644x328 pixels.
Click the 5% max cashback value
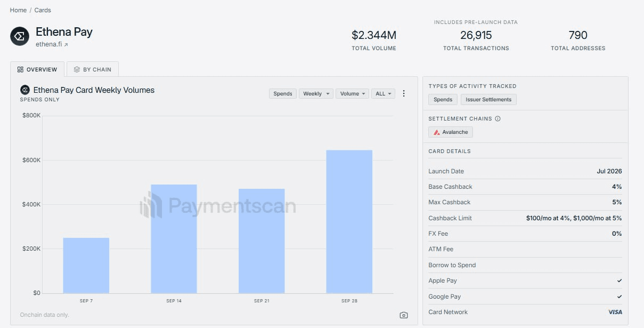click(x=617, y=202)
